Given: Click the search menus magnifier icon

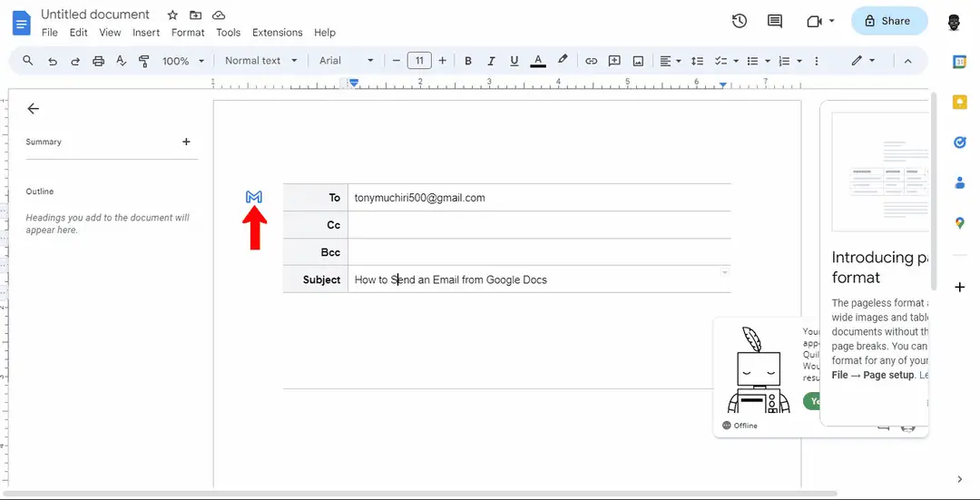Looking at the screenshot, I should pos(27,61).
